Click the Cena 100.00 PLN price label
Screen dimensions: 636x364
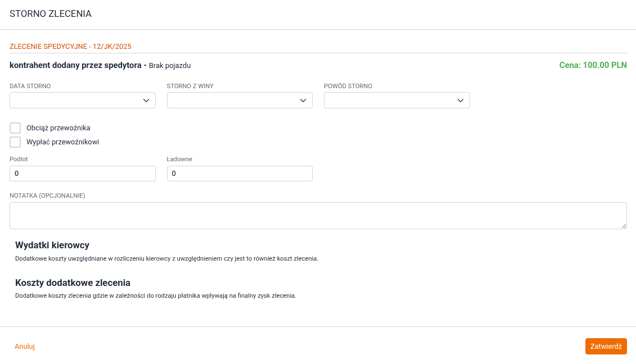point(593,65)
